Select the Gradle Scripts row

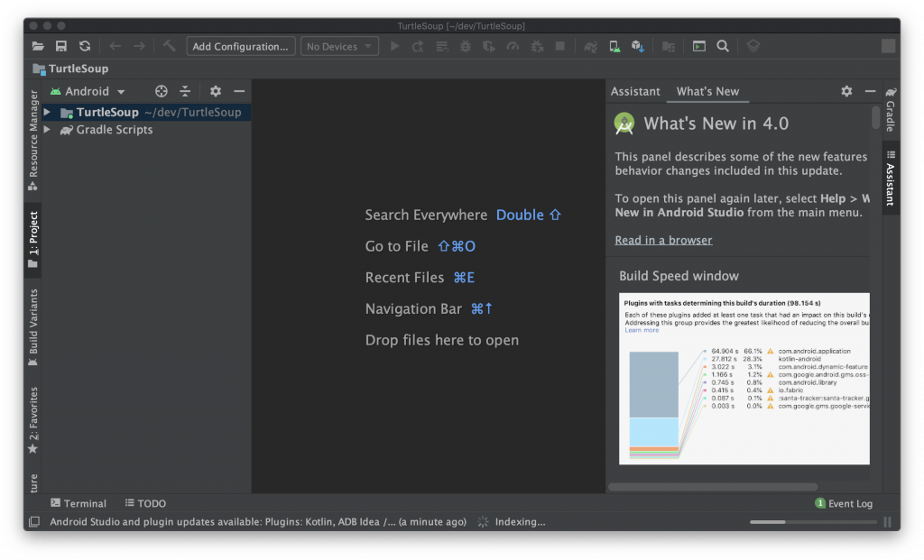[x=147, y=130]
